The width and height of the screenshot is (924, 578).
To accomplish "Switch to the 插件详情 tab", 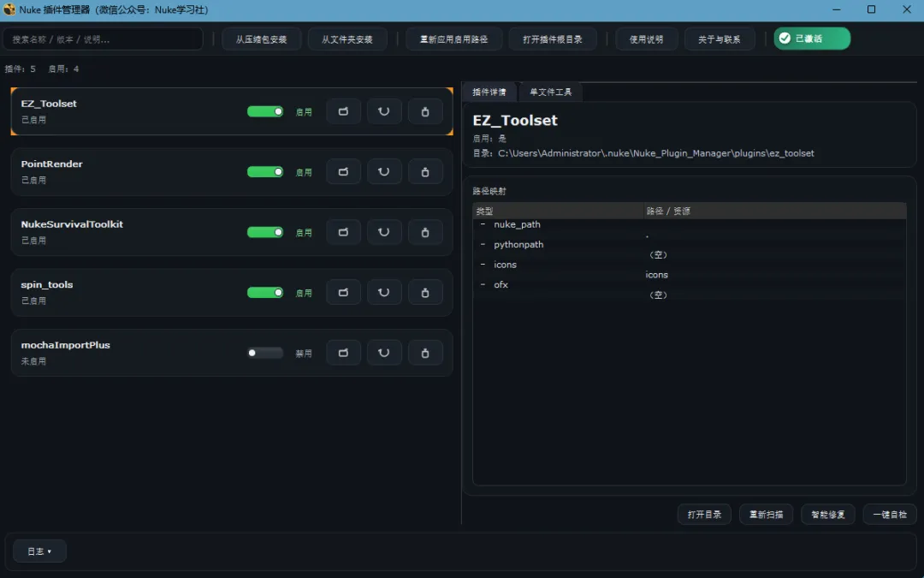I will pos(489,92).
